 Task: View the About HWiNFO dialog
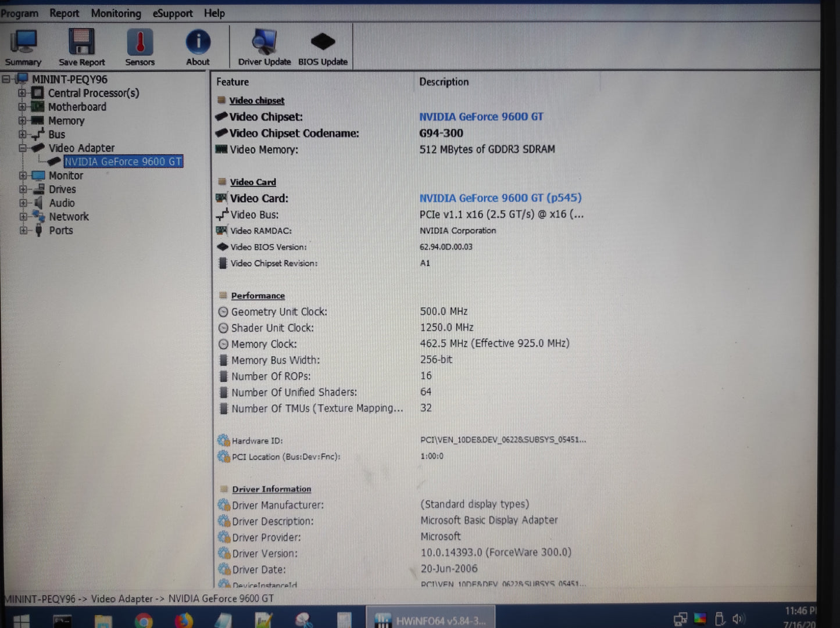click(198, 45)
